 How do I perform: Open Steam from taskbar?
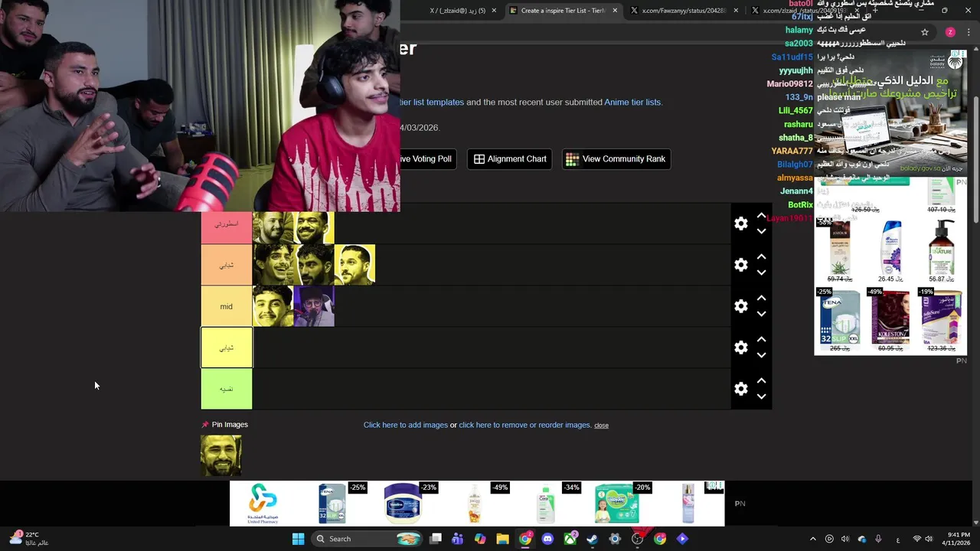[x=593, y=539]
